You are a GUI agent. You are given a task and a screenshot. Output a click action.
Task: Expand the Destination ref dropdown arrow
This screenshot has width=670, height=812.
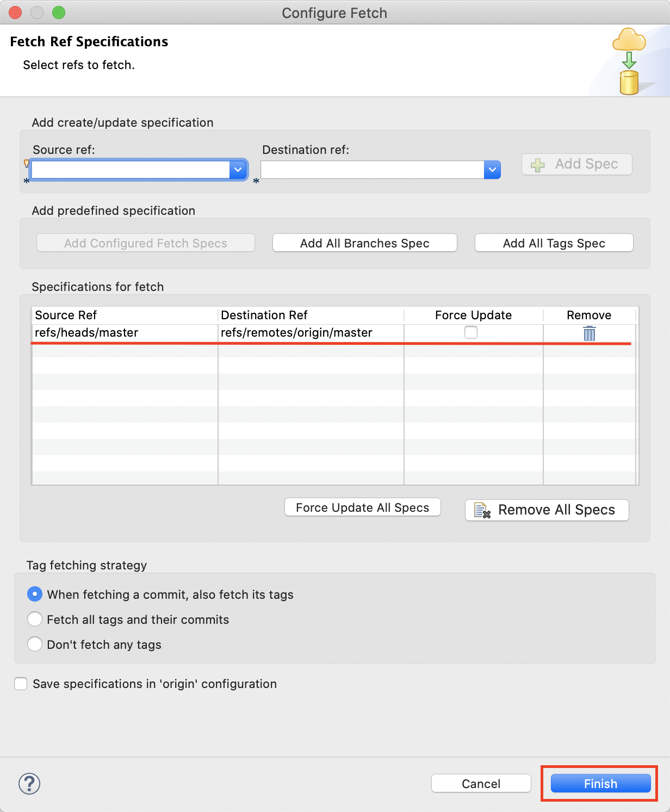[492, 170]
